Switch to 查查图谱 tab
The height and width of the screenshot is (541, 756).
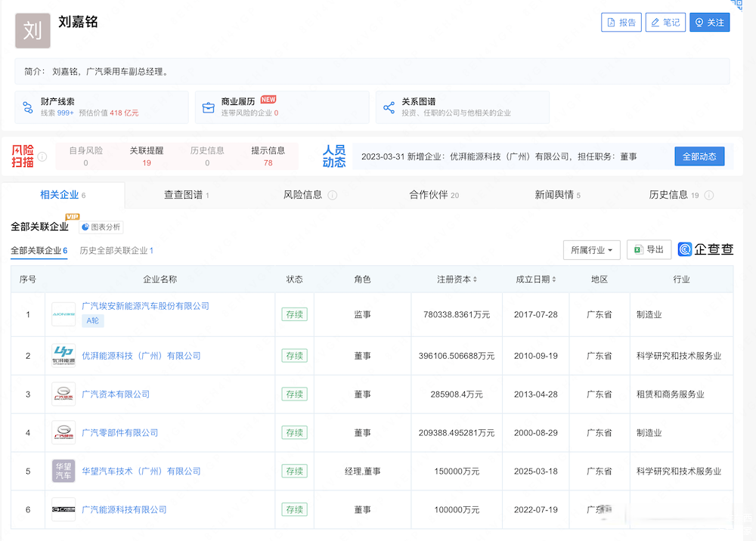(x=186, y=195)
